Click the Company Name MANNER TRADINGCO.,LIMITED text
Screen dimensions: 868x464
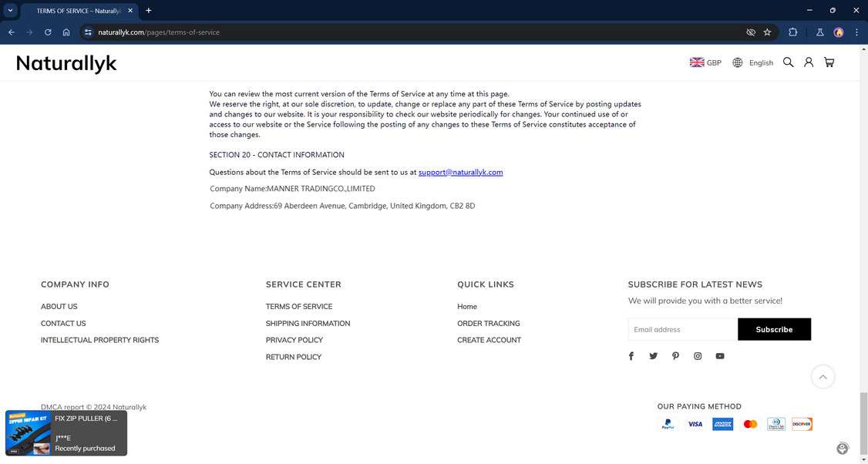[292, 189]
